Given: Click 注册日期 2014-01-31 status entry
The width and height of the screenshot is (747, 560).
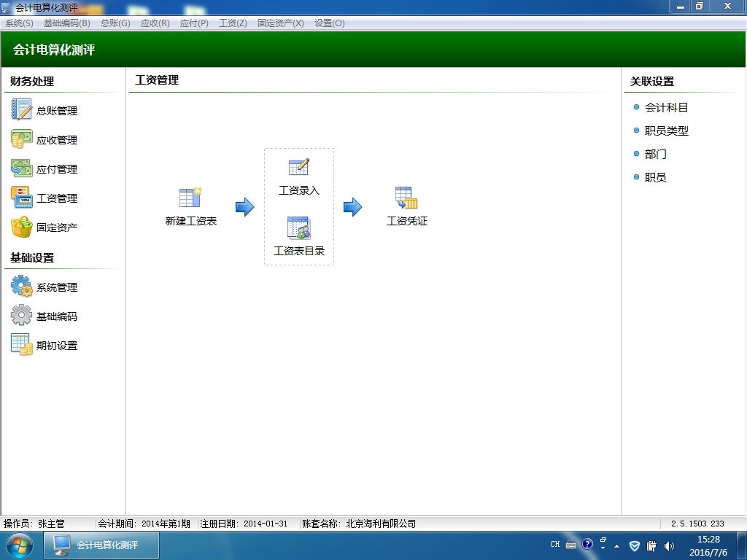Looking at the screenshot, I should tap(244, 524).
